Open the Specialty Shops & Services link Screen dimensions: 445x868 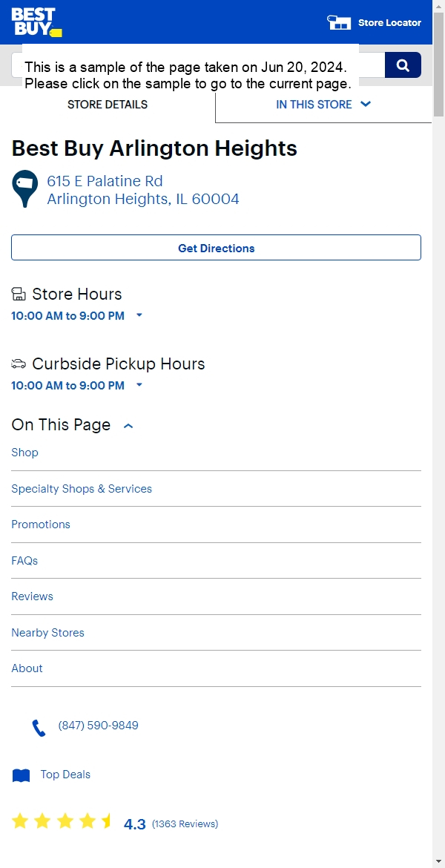click(x=82, y=489)
